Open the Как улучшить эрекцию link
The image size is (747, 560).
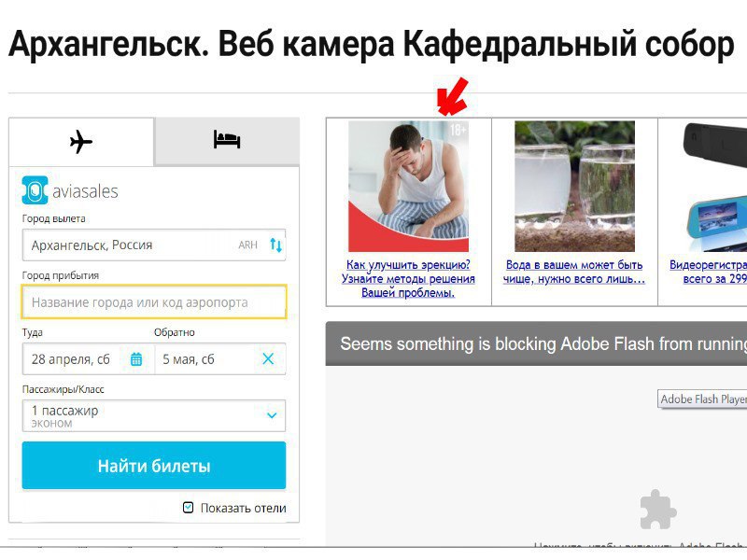(x=408, y=278)
